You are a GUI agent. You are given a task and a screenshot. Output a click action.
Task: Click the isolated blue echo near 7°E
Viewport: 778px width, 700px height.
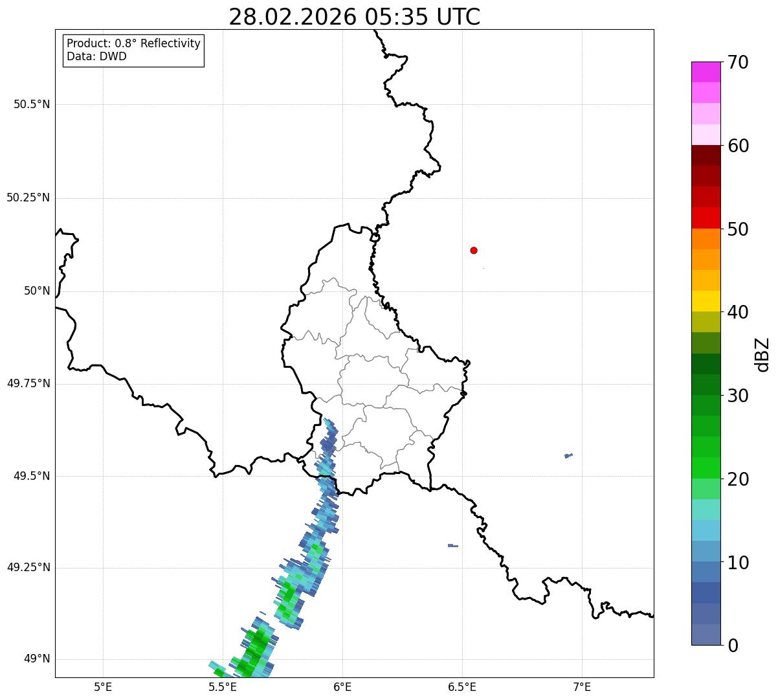[x=568, y=456]
